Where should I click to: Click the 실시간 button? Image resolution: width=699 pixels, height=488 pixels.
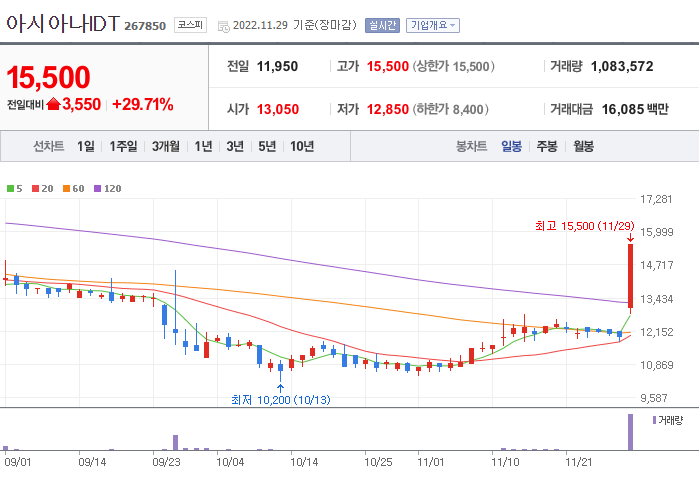click(x=382, y=25)
